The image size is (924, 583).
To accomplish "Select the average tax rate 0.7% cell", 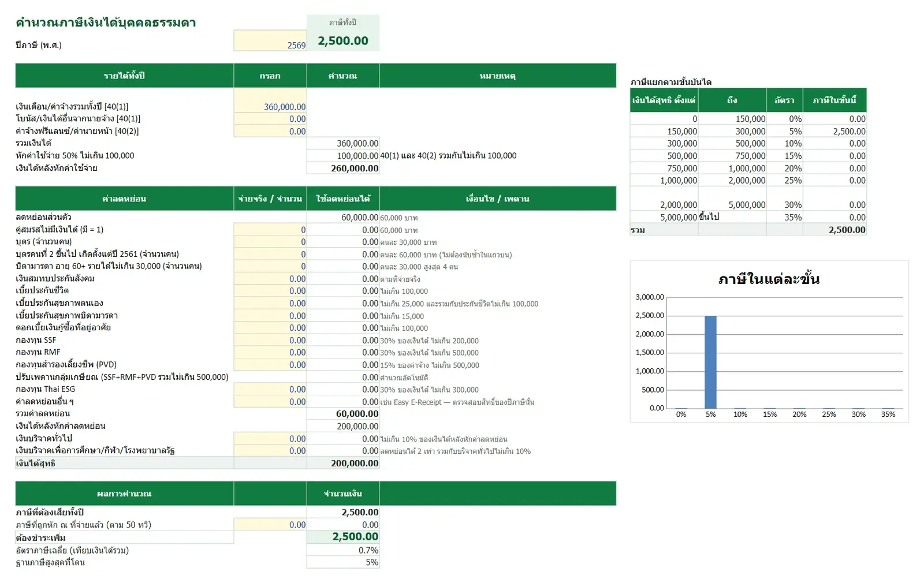I will pos(343,550).
